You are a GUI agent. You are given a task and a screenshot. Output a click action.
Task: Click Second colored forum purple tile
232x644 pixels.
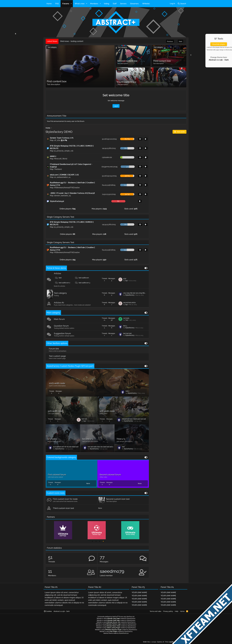[123, 474]
